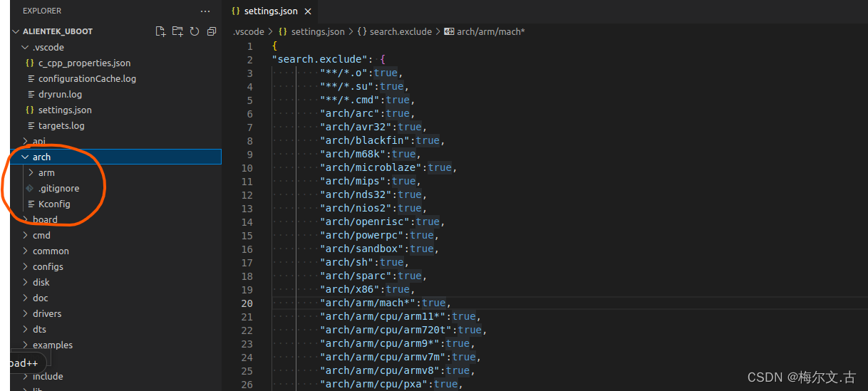Image resolution: width=868 pixels, height=391 pixels.
Task: Collapse all folders in Explorer
Action: (212, 31)
